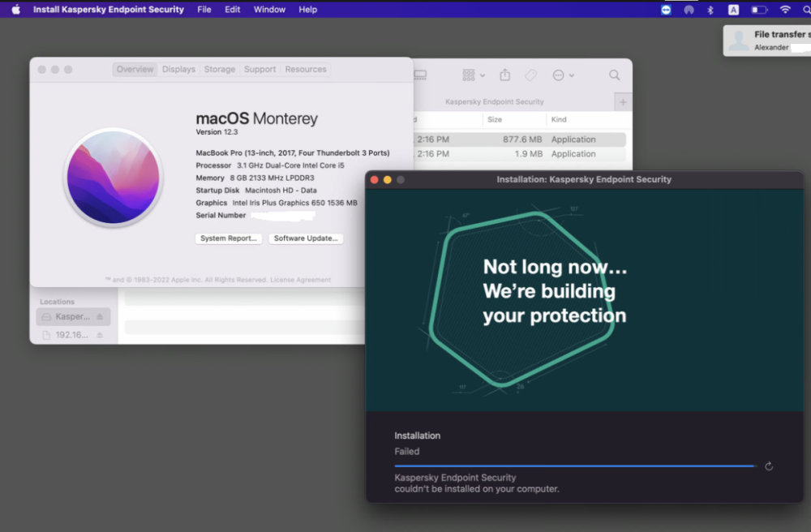Open the Install Kaspersky Endpoint Security menu
This screenshot has height=532, width=811.
pos(109,9)
